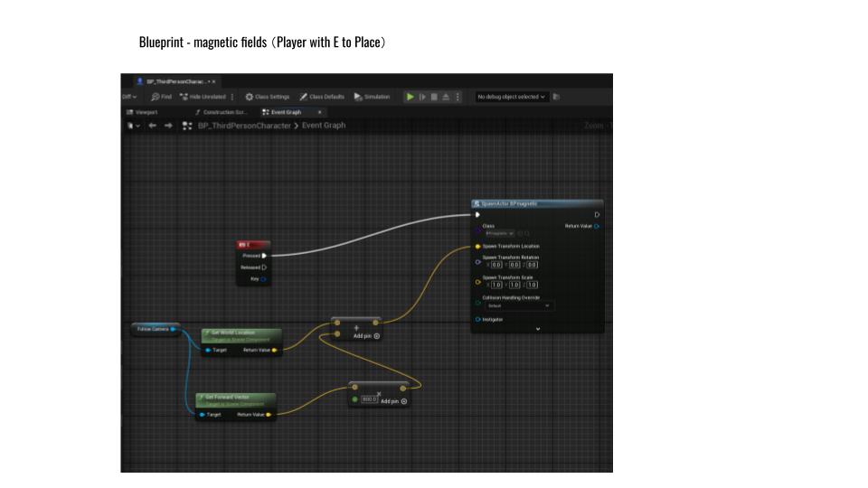Click the Simulation toolbar button

pos(372,97)
